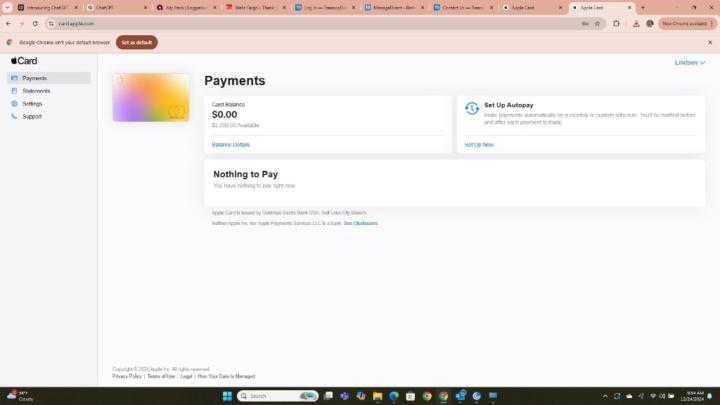Viewport: 720px width, 405px height.
Task: Click the Settings gear icon in sidebar
Action: coord(14,104)
